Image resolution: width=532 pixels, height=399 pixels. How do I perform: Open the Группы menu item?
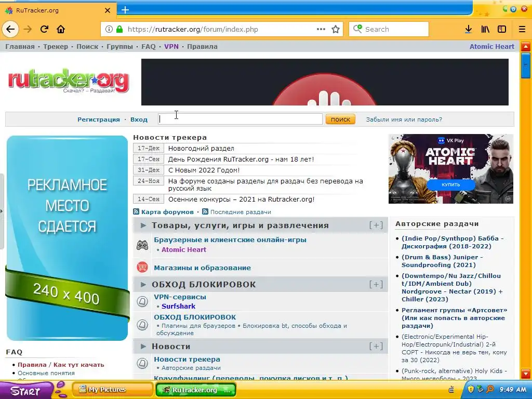[120, 46]
